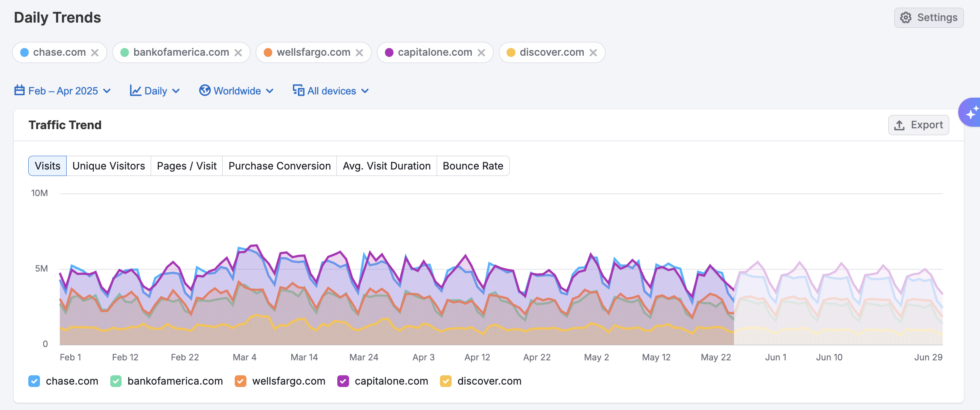
Task: Toggle the wellsfargo.com legend checkbox
Action: point(241,381)
